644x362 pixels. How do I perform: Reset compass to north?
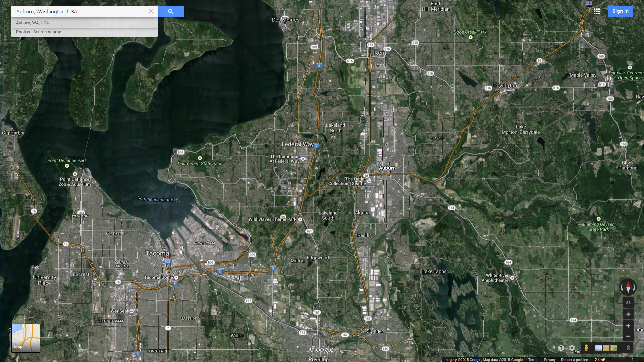pyautogui.click(x=628, y=287)
